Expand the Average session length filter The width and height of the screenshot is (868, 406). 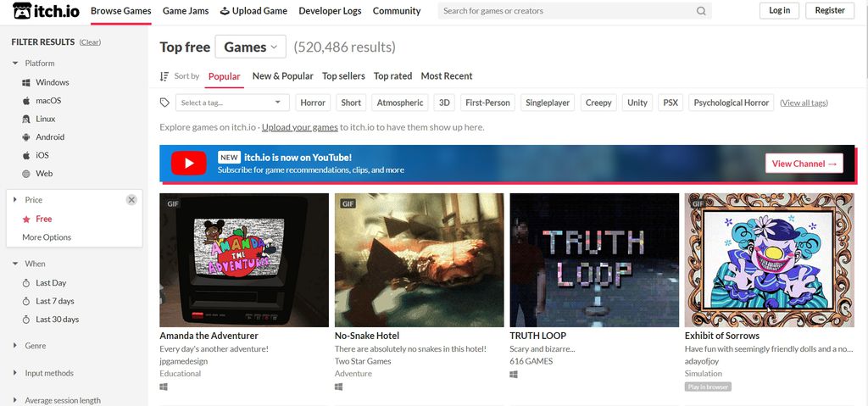pos(15,400)
